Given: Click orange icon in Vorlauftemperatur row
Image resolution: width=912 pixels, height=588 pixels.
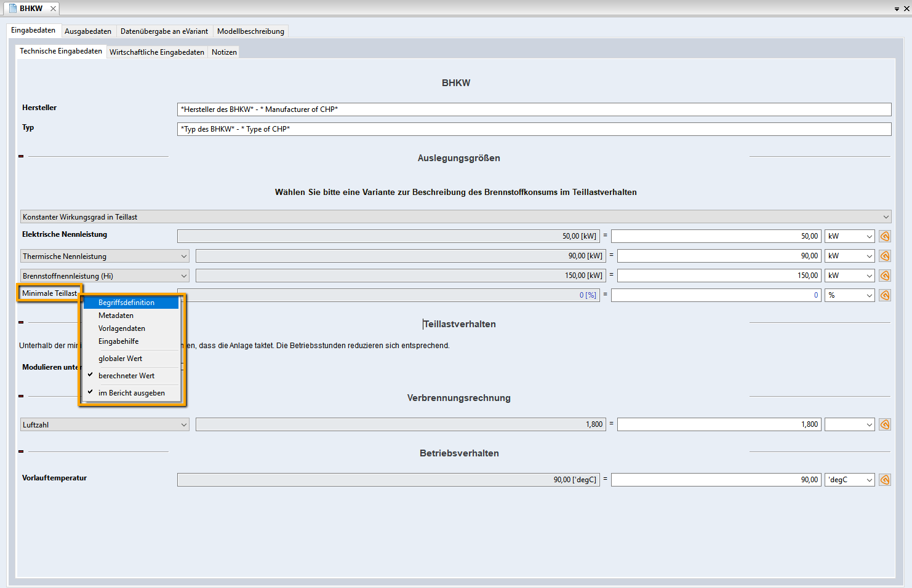Looking at the screenshot, I should [x=885, y=480].
